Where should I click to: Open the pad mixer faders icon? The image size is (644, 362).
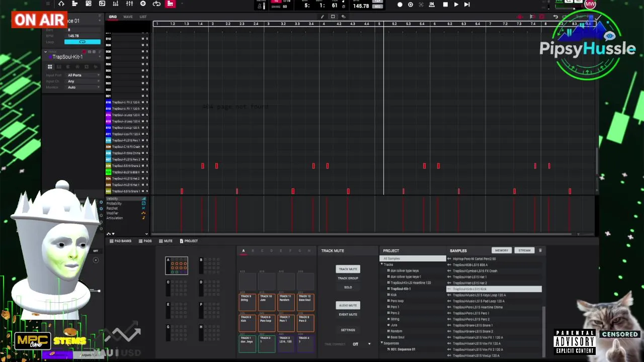pos(129,4)
